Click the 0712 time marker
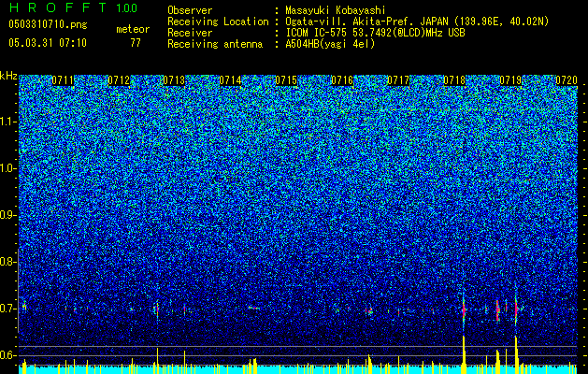Viewport: 588px width, 374px height. pos(119,80)
